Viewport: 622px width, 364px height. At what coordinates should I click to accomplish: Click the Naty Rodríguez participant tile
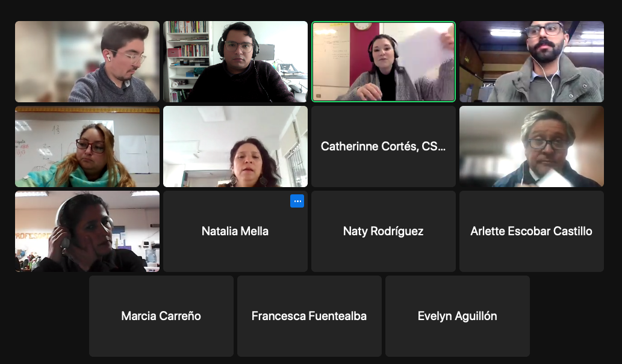pos(383,231)
